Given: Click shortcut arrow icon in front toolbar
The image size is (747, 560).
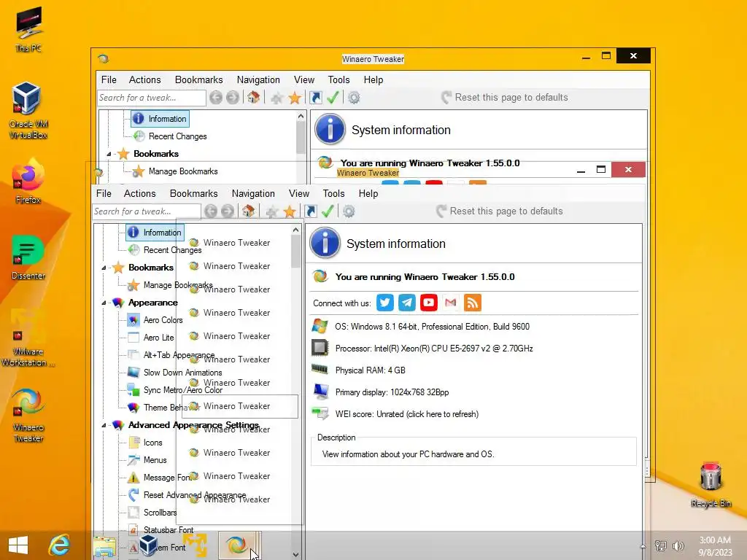Looking at the screenshot, I should point(311,211).
